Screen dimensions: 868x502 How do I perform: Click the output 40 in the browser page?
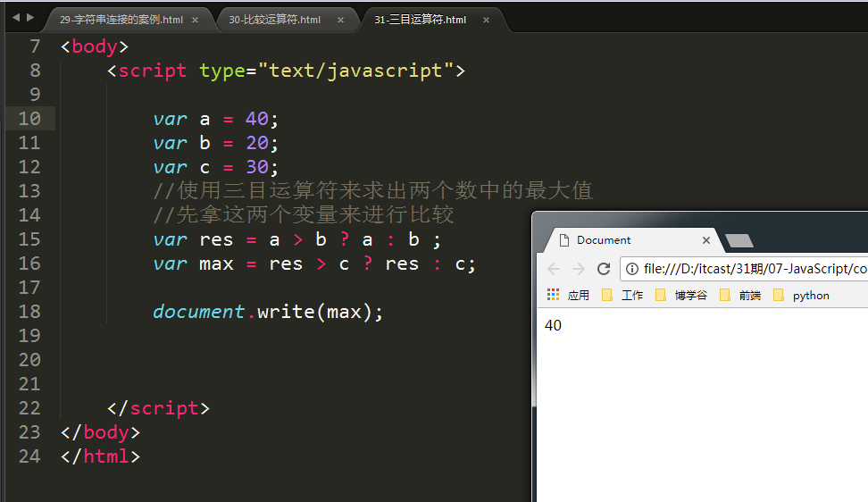pos(553,325)
